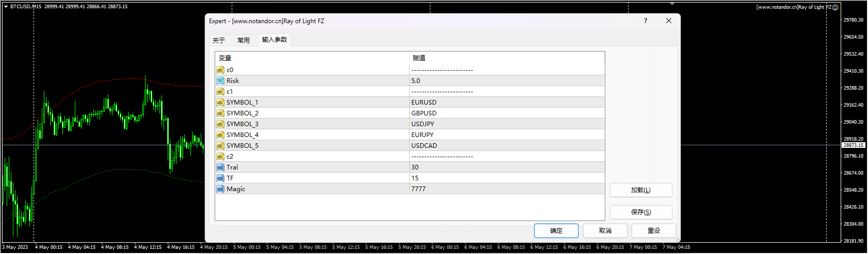Click the 确定 button

click(556, 231)
